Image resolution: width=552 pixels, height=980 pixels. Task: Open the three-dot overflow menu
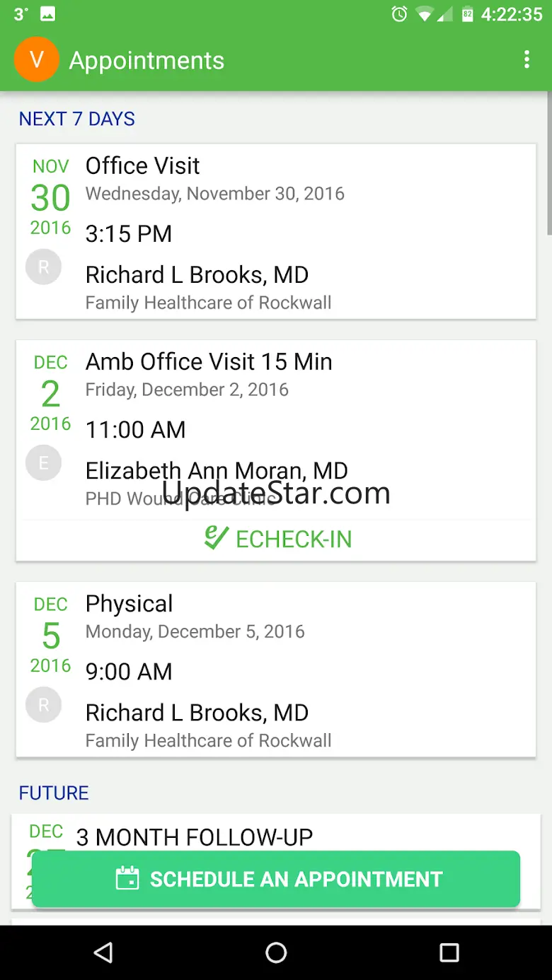point(527,59)
